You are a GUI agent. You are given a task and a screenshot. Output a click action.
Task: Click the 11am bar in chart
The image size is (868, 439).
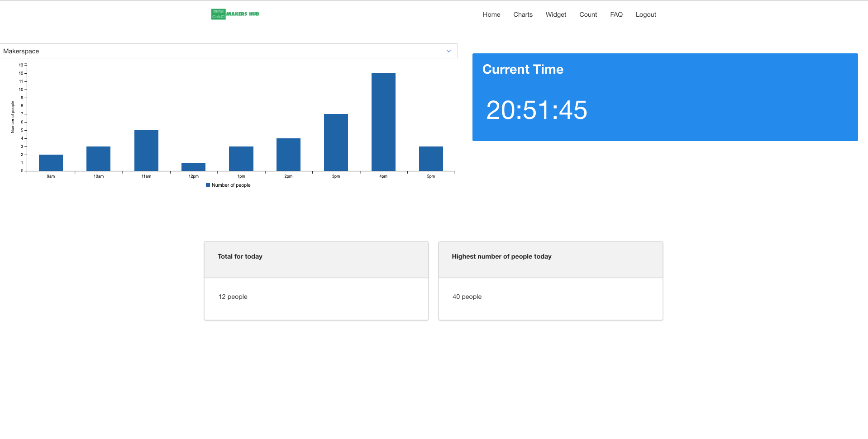coord(146,151)
